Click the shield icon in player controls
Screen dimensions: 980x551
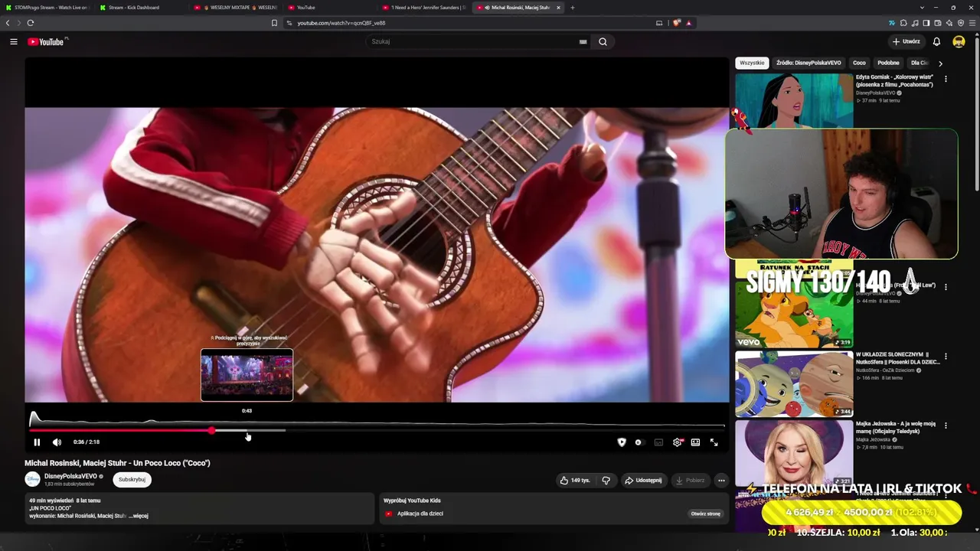[x=622, y=442]
